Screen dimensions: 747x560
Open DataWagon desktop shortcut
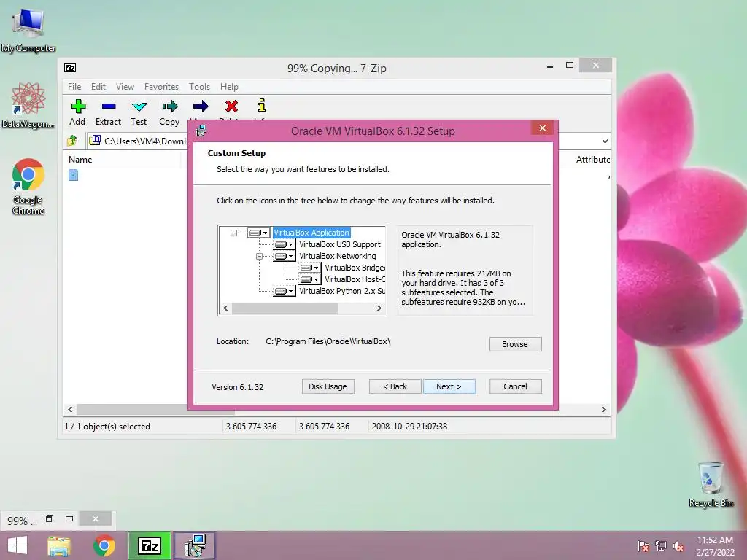coord(28,105)
